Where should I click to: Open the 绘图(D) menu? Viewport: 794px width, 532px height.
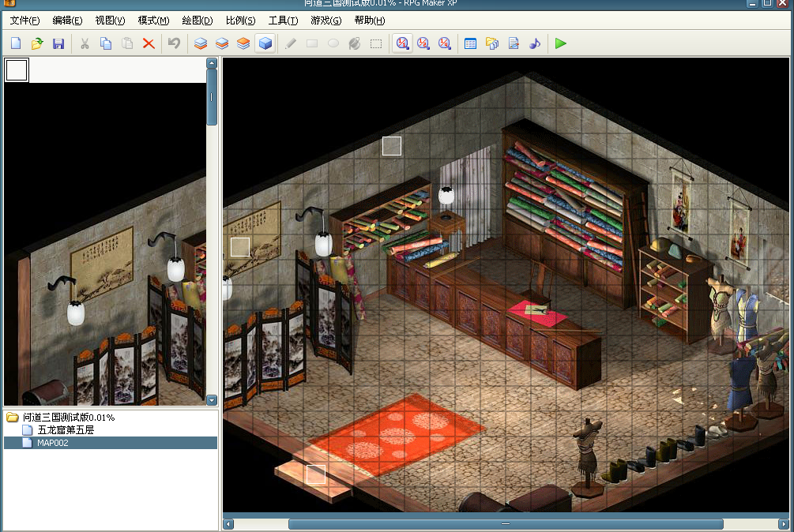(x=198, y=21)
